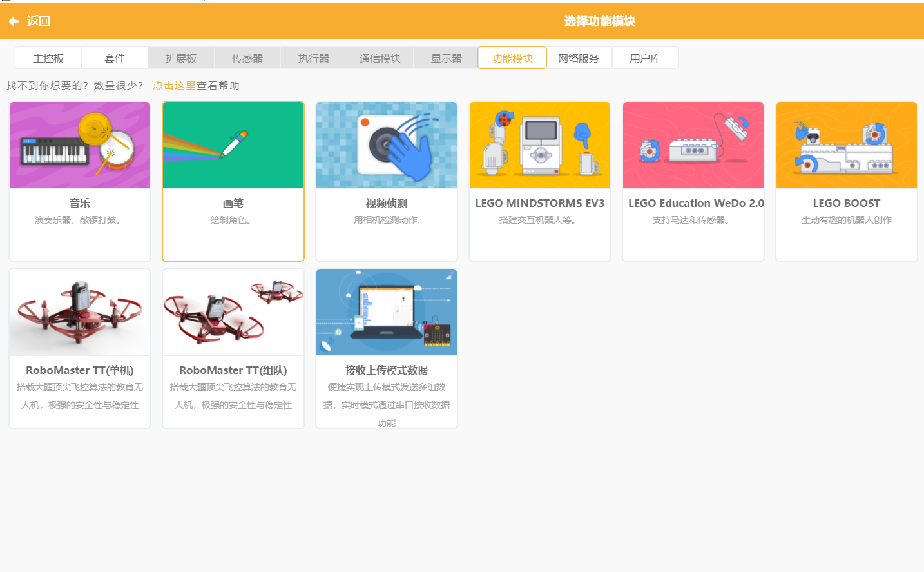Switch to the 主控板 tab
This screenshot has height=572, width=924.
click(48, 58)
